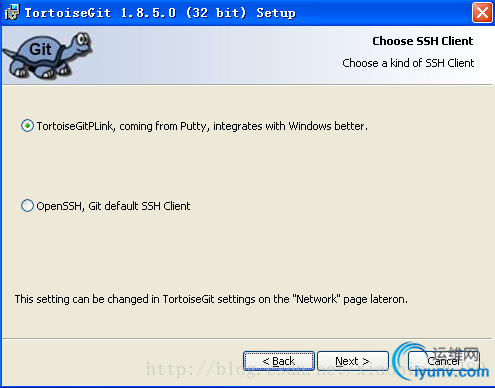Cancel the TortoiseGit setup

point(443,361)
